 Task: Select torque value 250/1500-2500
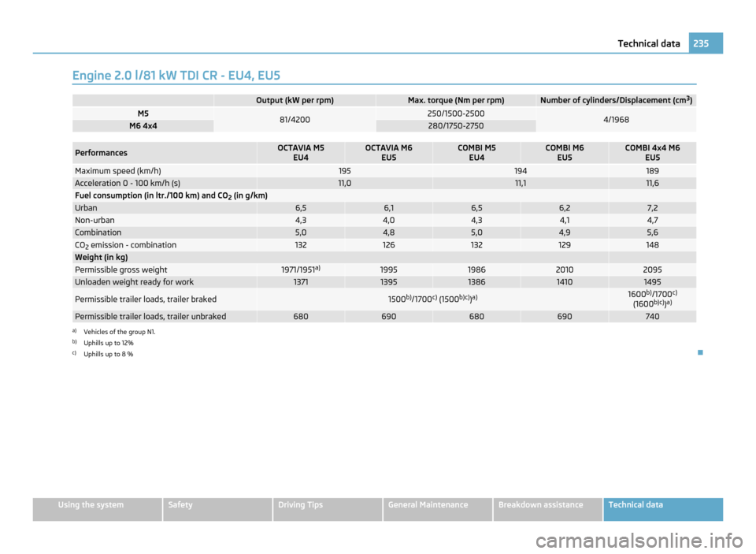click(456, 113)
